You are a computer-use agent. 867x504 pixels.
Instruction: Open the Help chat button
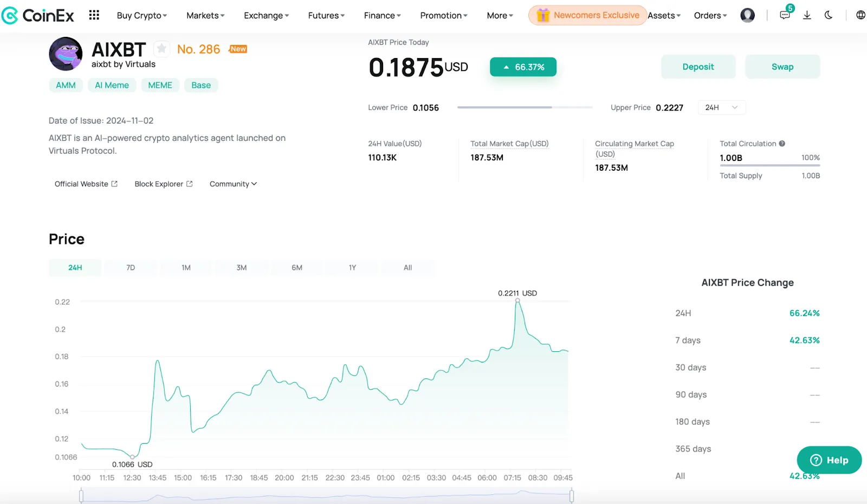coord(829,460)
